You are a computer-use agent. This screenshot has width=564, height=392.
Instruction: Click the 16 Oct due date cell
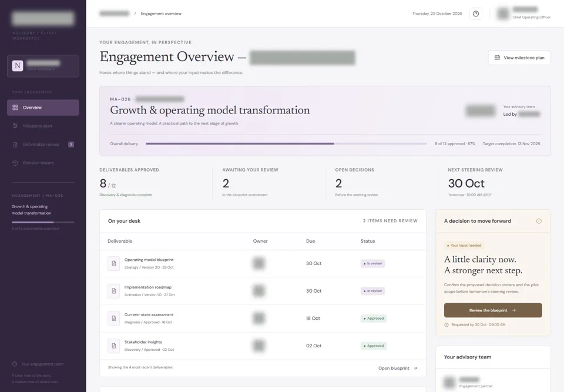click(313, 319)
